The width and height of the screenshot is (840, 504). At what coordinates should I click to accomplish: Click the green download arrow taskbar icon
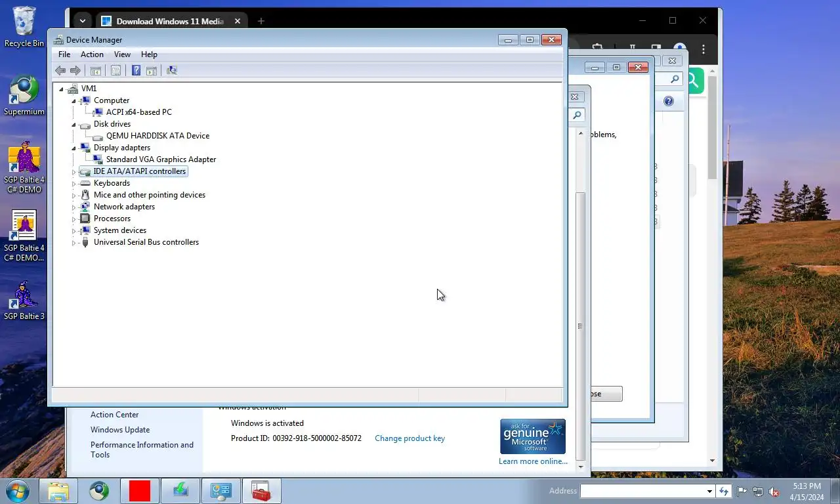180,491
